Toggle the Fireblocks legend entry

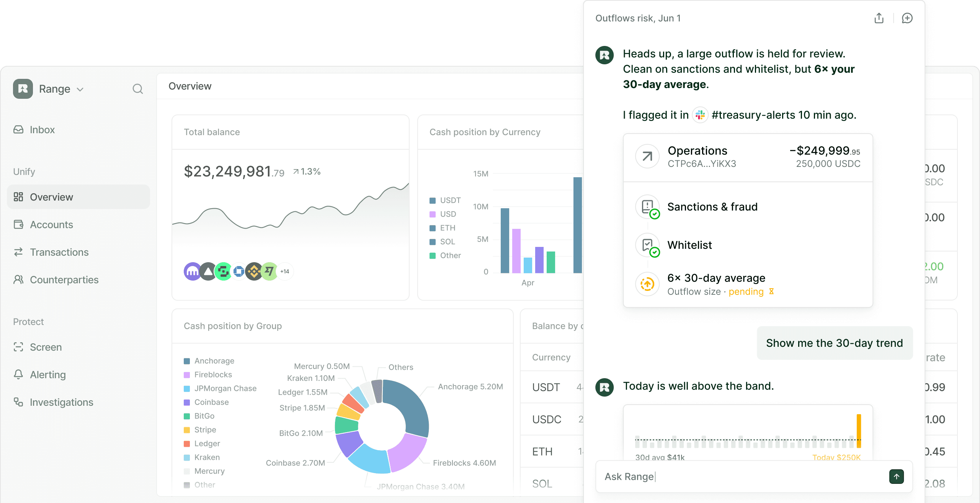point(208,375)
